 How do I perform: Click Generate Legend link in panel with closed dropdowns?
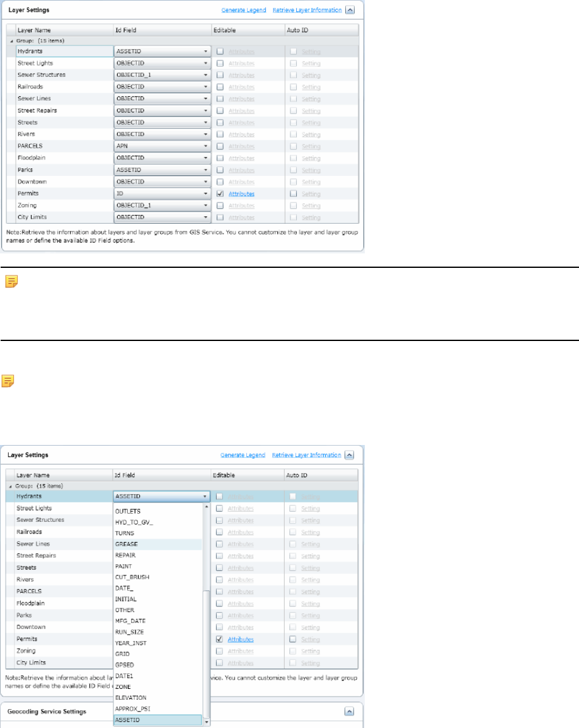[244, 9]
